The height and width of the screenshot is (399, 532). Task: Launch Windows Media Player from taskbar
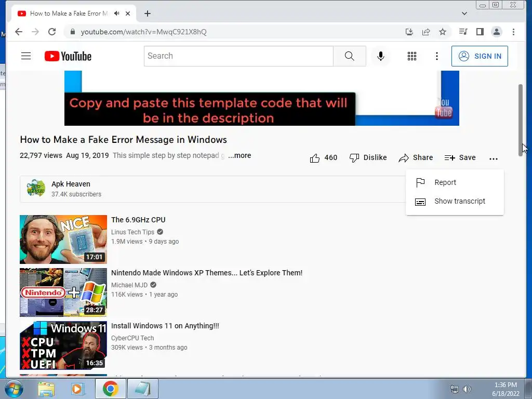point(78,389)
